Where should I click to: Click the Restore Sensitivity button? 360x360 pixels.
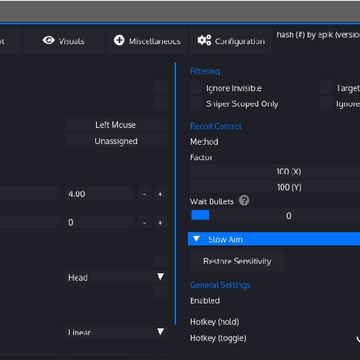pyautogui.click(x=237, y=261)
